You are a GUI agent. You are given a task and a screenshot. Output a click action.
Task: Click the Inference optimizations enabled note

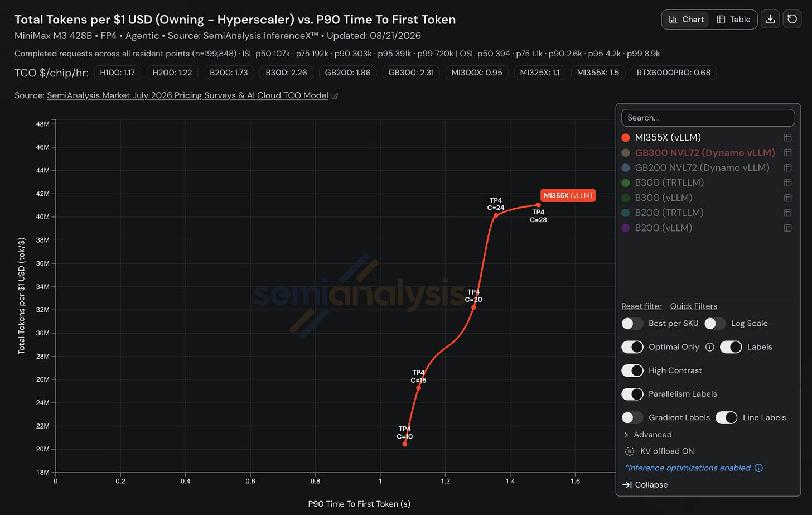(688, 468)
